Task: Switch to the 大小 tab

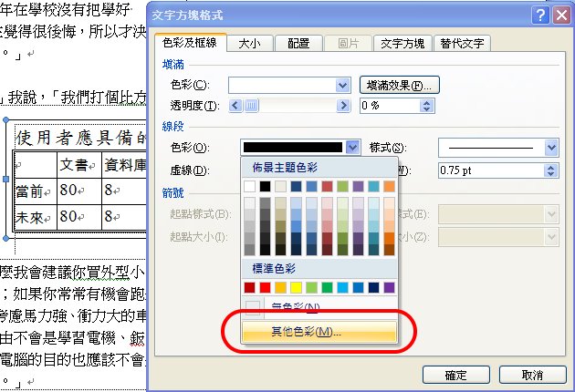Action: tap(247, 43)
